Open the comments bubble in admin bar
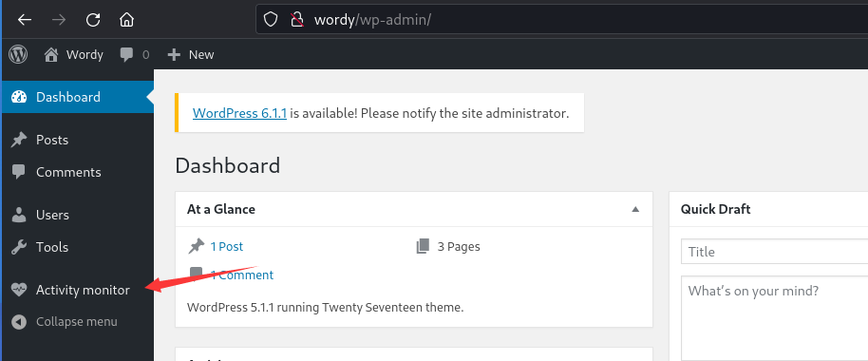 [x=126, y=55]
